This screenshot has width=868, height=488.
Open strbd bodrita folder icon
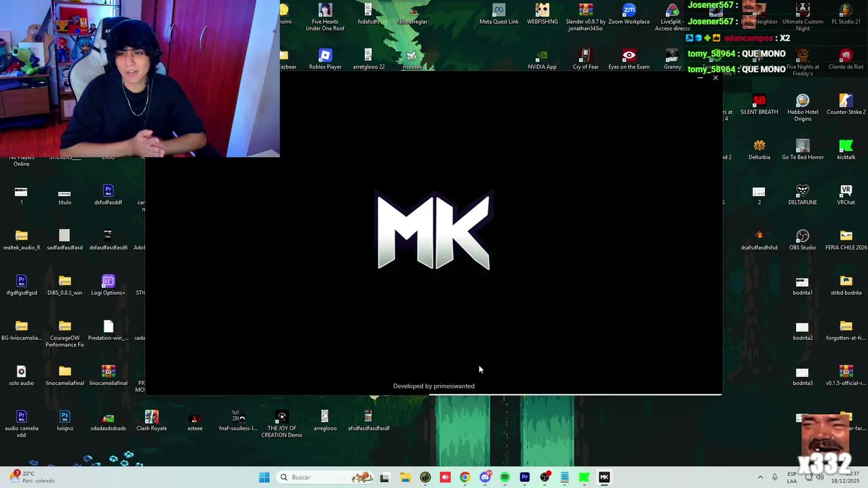(846, 285)
